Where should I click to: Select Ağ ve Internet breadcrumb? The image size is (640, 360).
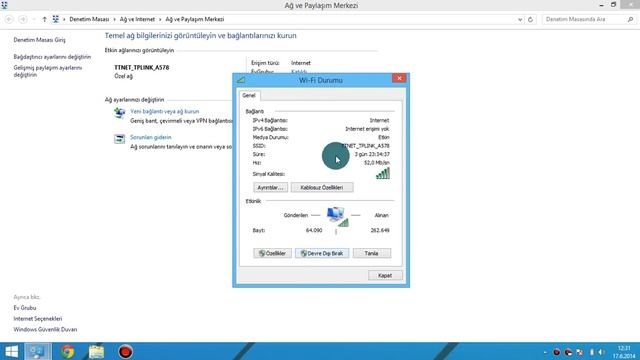(137, 19)
